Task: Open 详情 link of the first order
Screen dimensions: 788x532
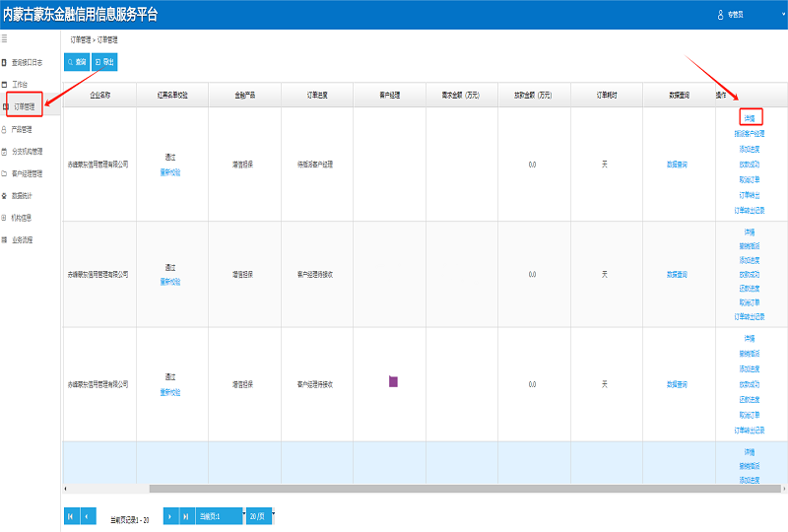Action: tap(750, 118)
